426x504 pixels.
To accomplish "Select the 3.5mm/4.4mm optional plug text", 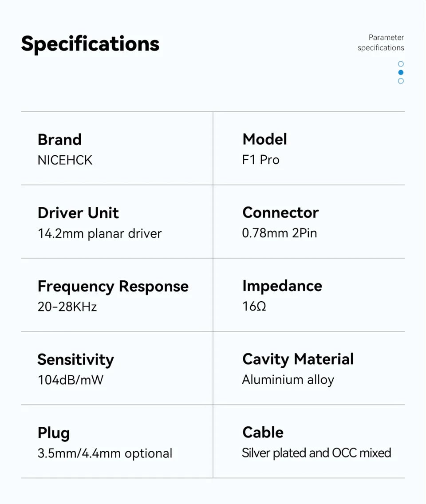I will 105,453.
